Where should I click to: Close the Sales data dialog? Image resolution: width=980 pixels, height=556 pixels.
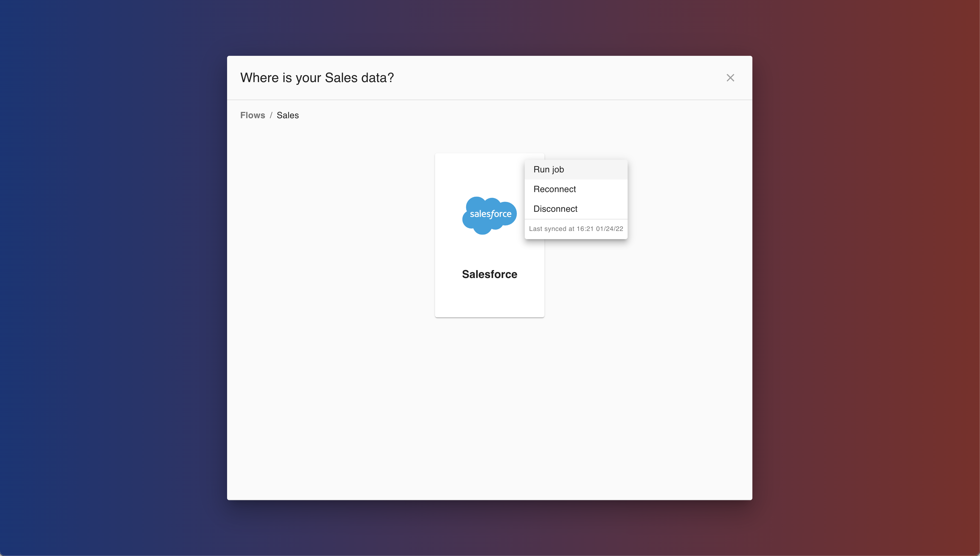tap(730, 78)
